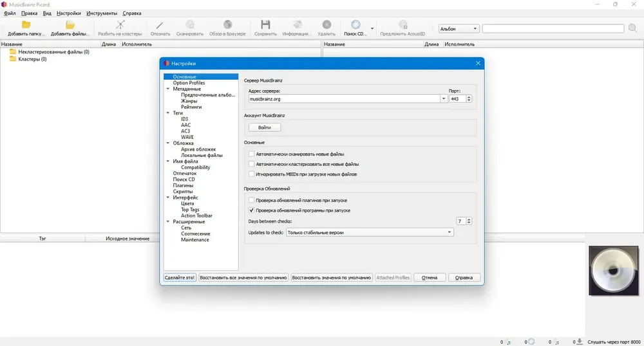Viewport: 644px width, 346px height.
Task: Click the Отмена button
Action: [429, 278]
